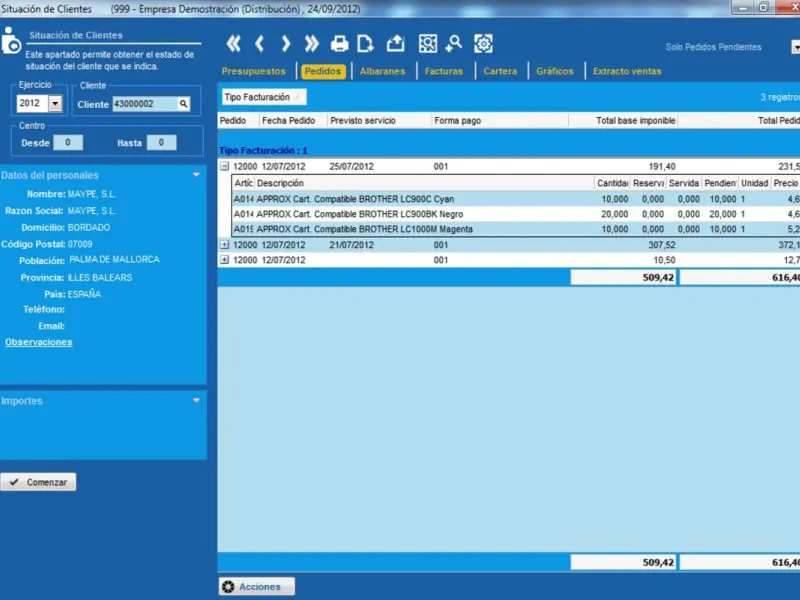The image size is (800, 600).
Task: Click the Comenzar button
Action: pyautogui.click(x=38, y=482)
